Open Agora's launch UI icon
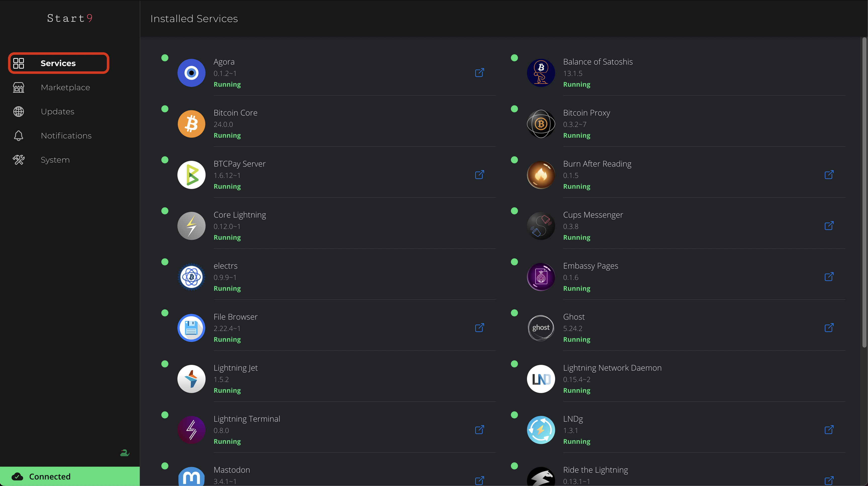Viewport: 868px width, 486px height. point(479,73)
